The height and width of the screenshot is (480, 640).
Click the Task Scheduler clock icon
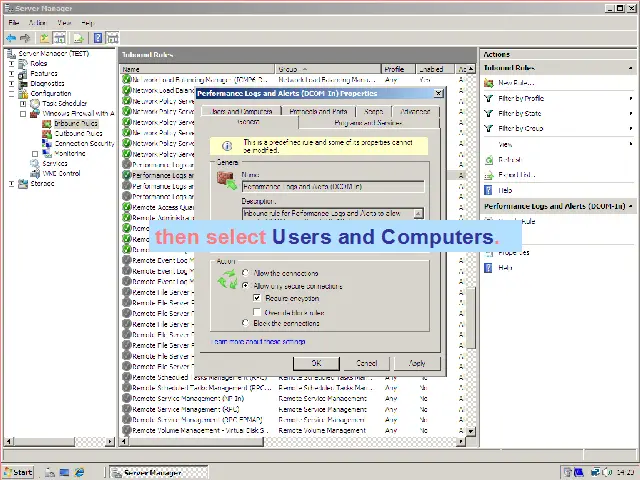35,103
